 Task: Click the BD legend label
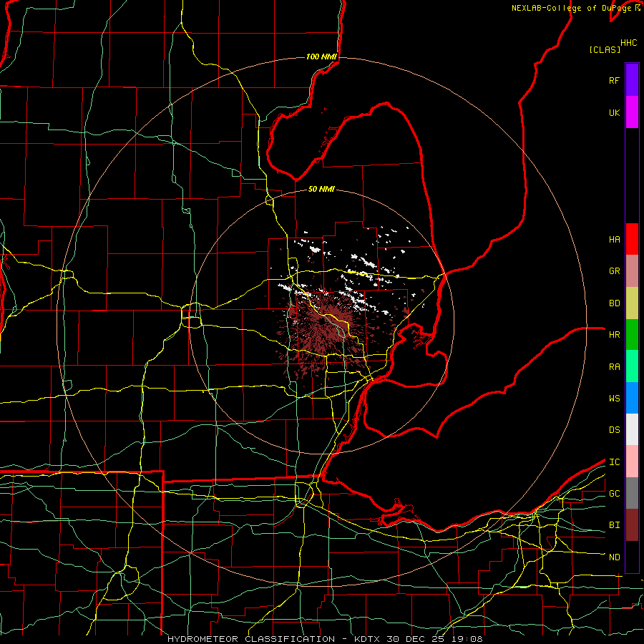614,303
